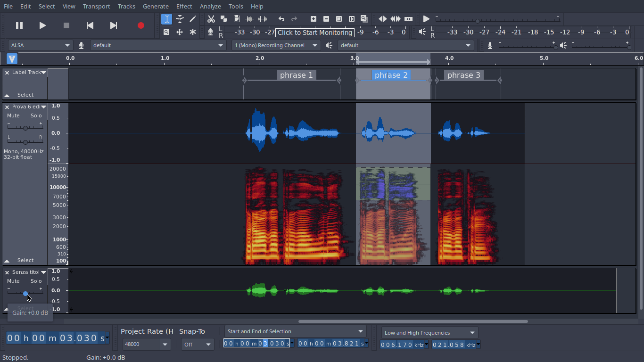Trim audio outside the selection

249,19
